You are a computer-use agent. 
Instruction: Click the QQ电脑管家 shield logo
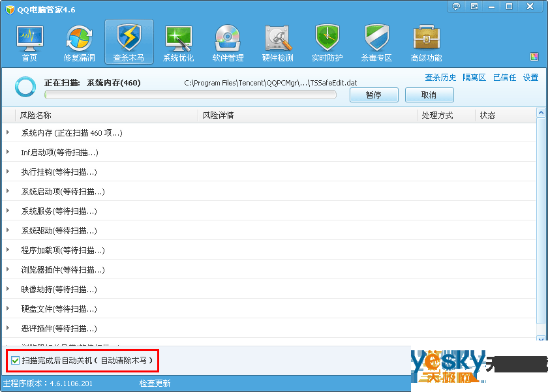(x=10, y=10)
